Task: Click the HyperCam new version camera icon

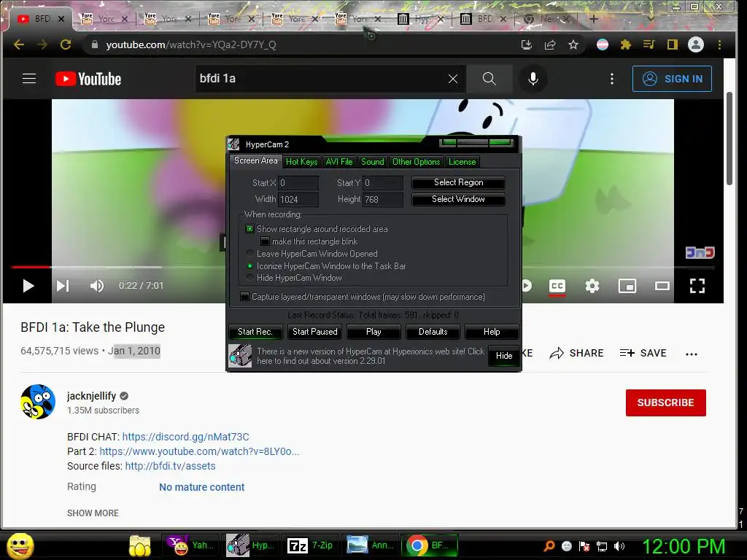Action: [x=240, y=356]
